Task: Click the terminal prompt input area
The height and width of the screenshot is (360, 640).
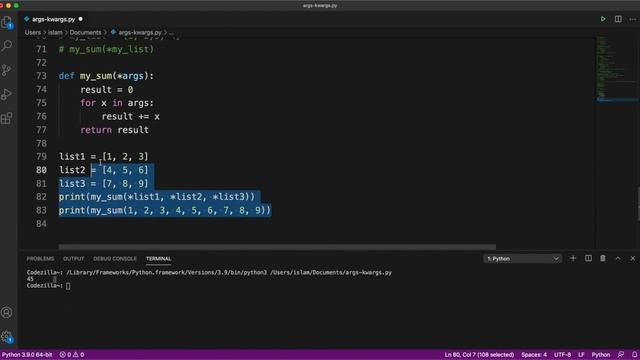Action: pos(68,286)
